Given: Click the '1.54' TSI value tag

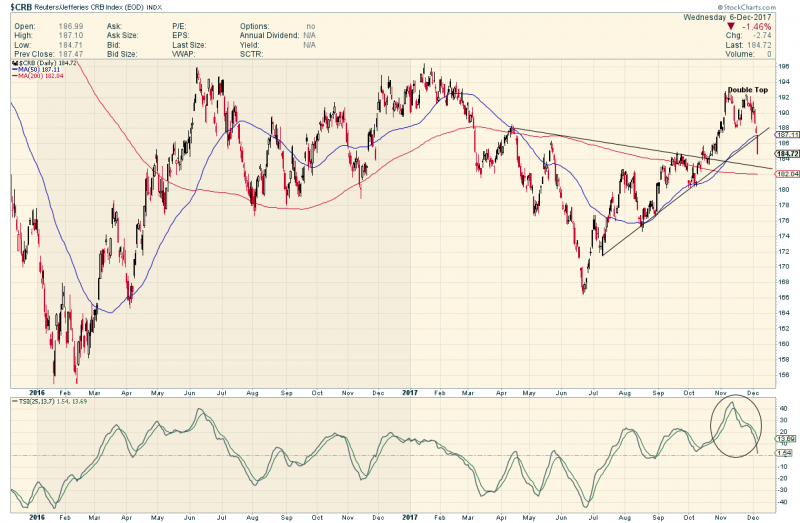Looking at the screenshot, I should 784,453.
